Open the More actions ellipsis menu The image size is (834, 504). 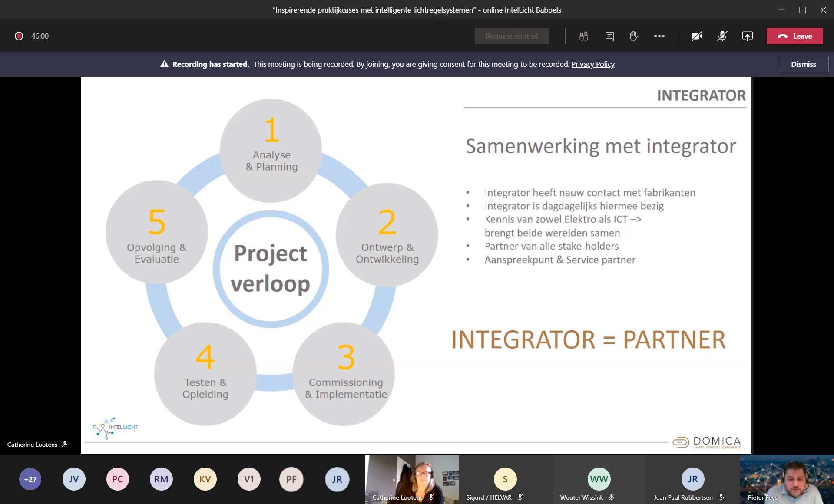[x=659, y=36]
